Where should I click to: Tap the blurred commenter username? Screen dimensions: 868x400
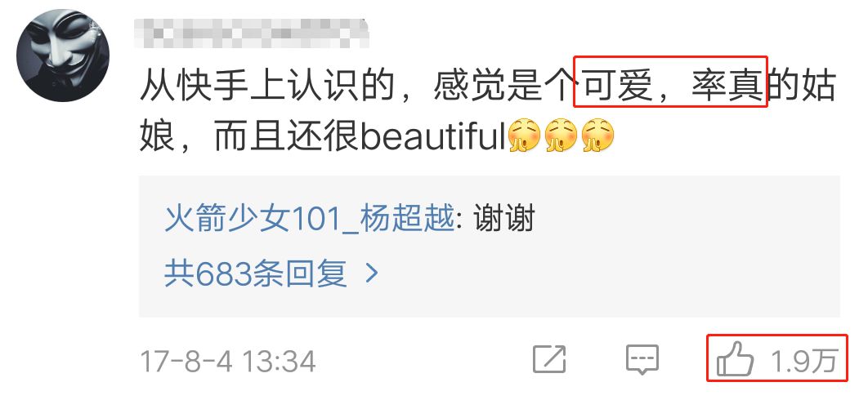251,33
